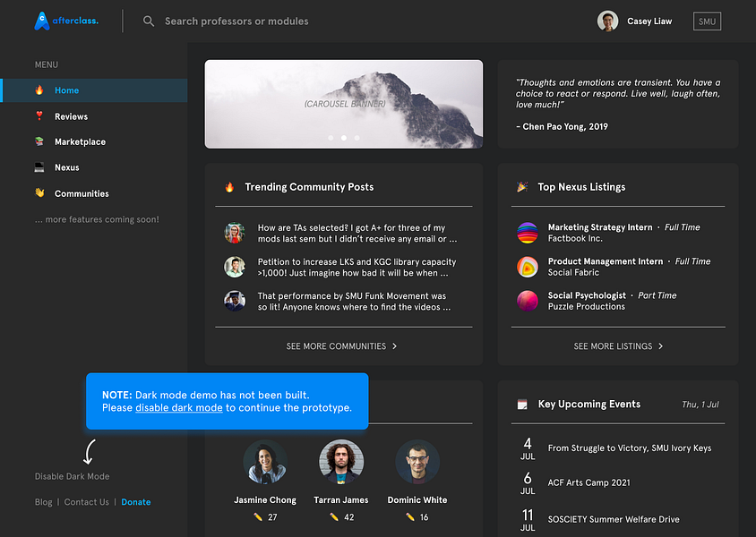Click the Factbook Inc. company logo
Image resolution: width=756 pixels, height=537 pixels.
tap(528, 233)
